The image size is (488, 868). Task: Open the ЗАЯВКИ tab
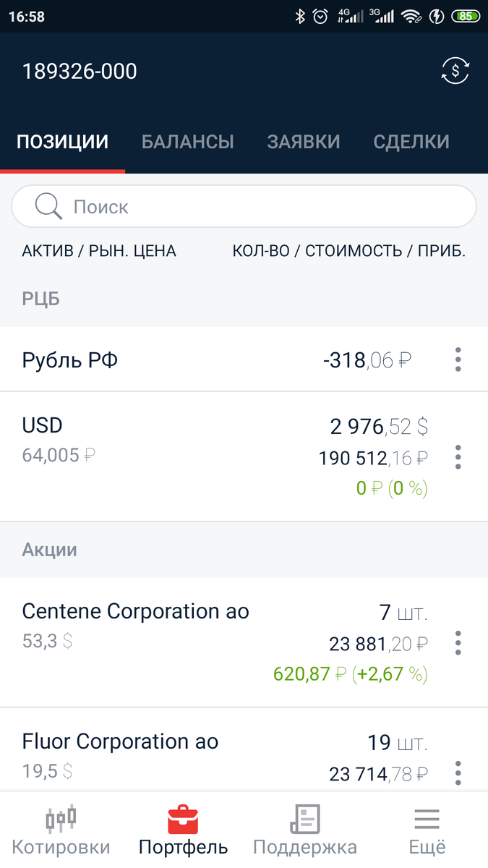pyautogui.click(x=304, y=142)
